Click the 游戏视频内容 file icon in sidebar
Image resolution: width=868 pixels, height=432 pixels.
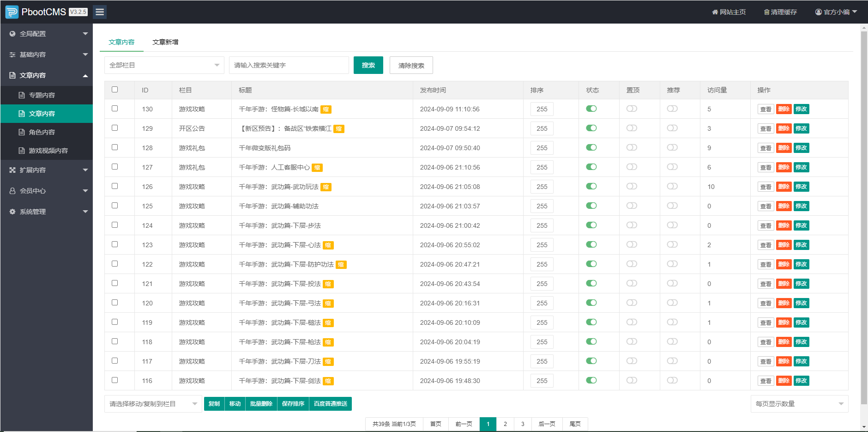(x=22, y=151)
